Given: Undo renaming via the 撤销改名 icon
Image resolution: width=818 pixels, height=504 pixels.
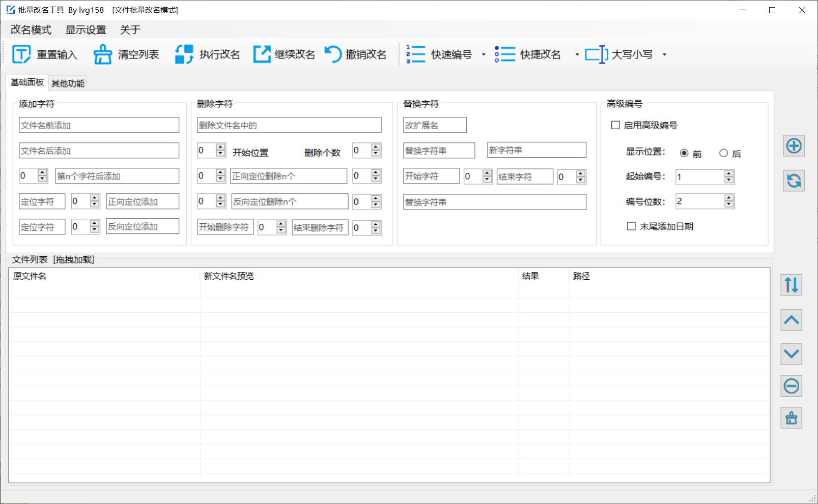Looking at the screenshot, I should (x=333, y=54).
